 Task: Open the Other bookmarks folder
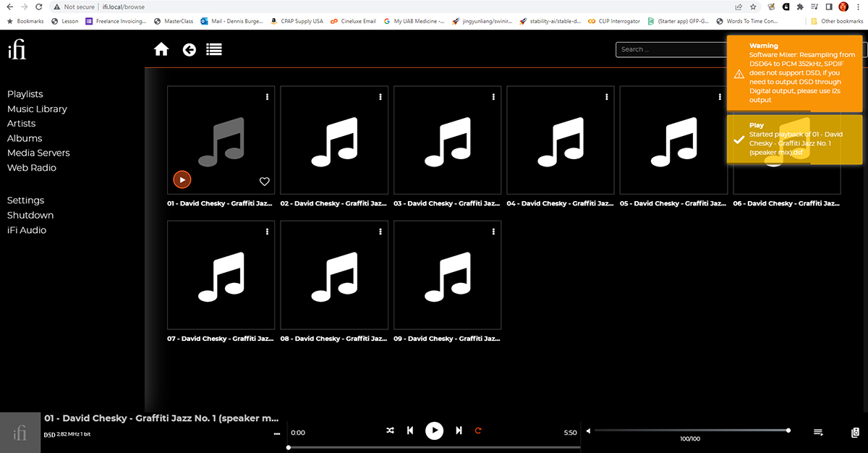click(x=837, y=21)
